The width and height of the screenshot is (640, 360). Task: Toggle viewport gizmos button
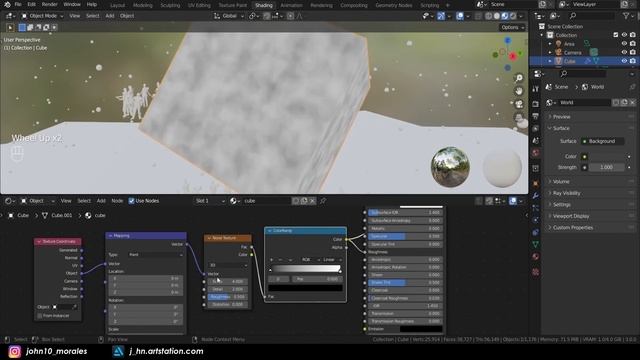tap(441, 16)
